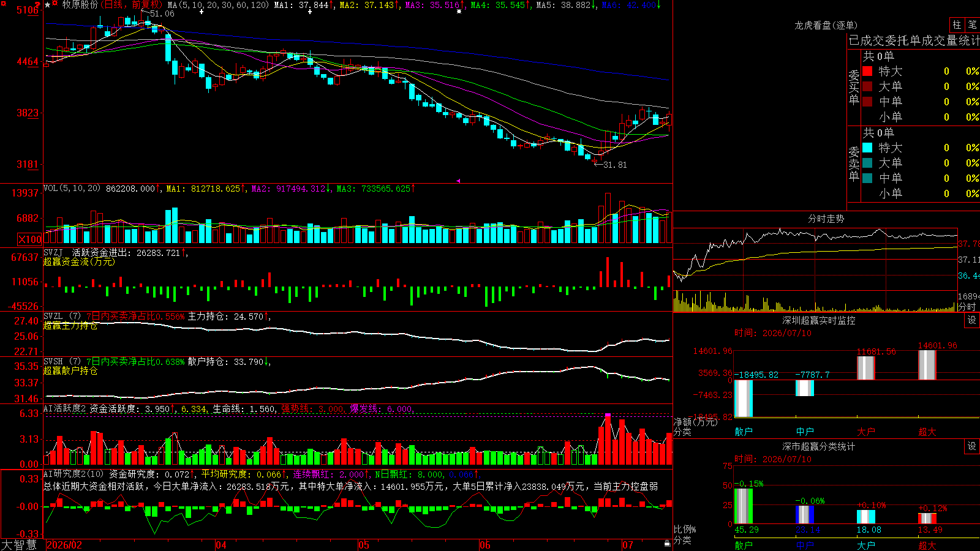Click the 超赢散户持仓 label
This screenshot has height=551, width=980.
70,370
